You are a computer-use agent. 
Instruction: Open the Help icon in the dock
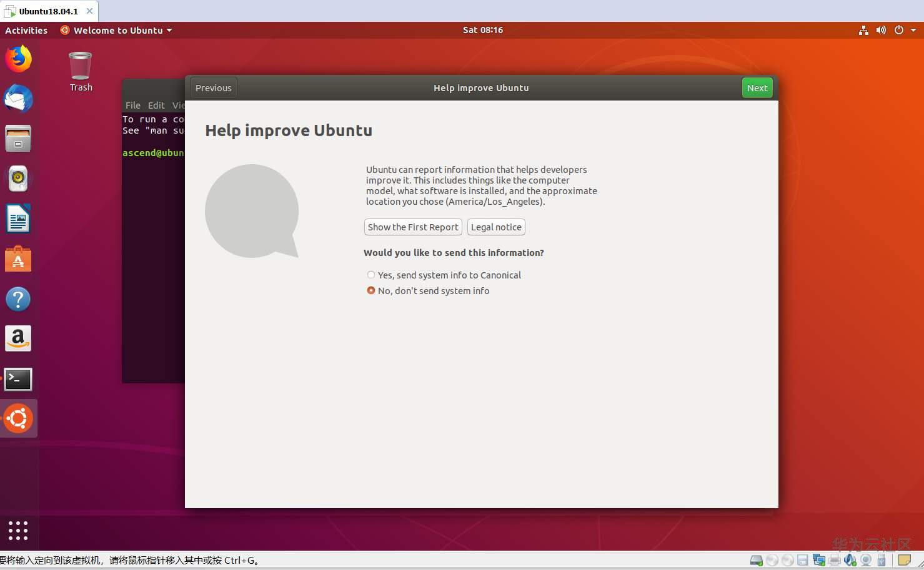pos(18,299)
